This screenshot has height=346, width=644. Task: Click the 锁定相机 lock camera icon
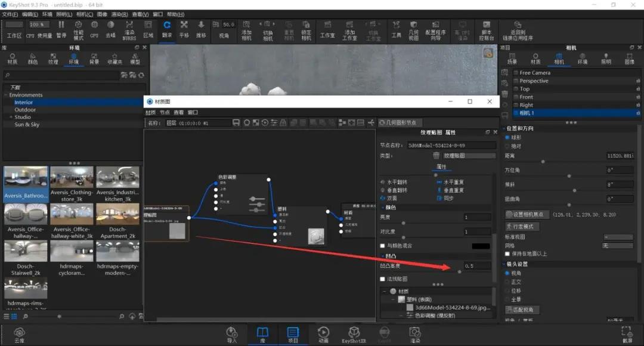point(306,25)
